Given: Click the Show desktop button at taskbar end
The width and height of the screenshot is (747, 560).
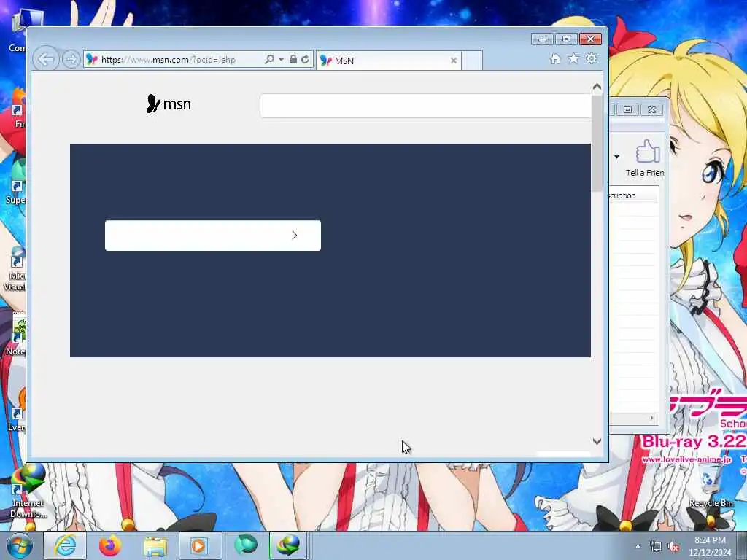Looking at the screenshot, I should [x=742, y=545].
